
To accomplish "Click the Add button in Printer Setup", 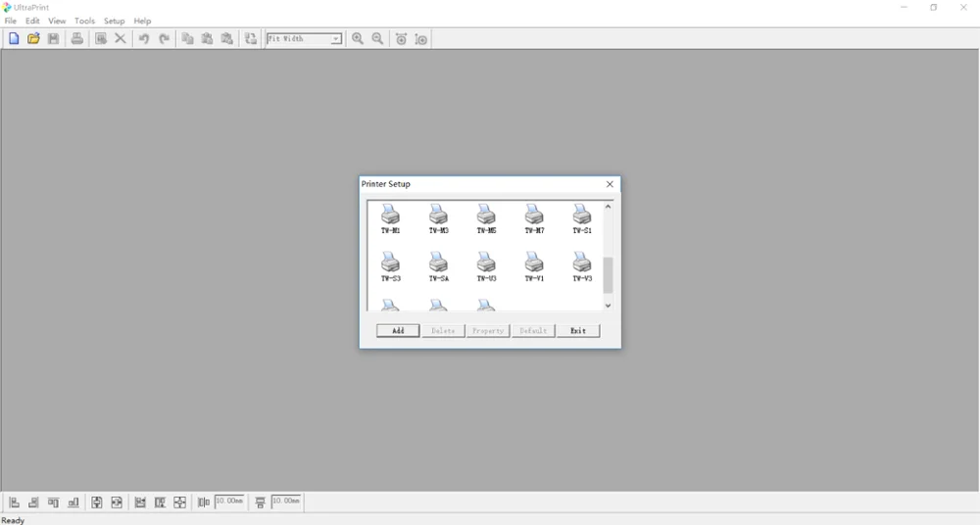I will 398,331.
